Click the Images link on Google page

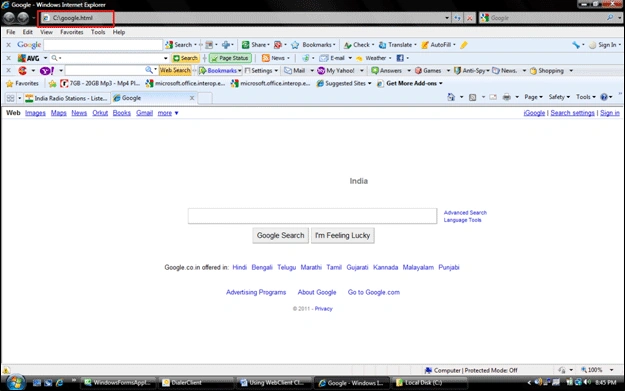pos(35,113)
